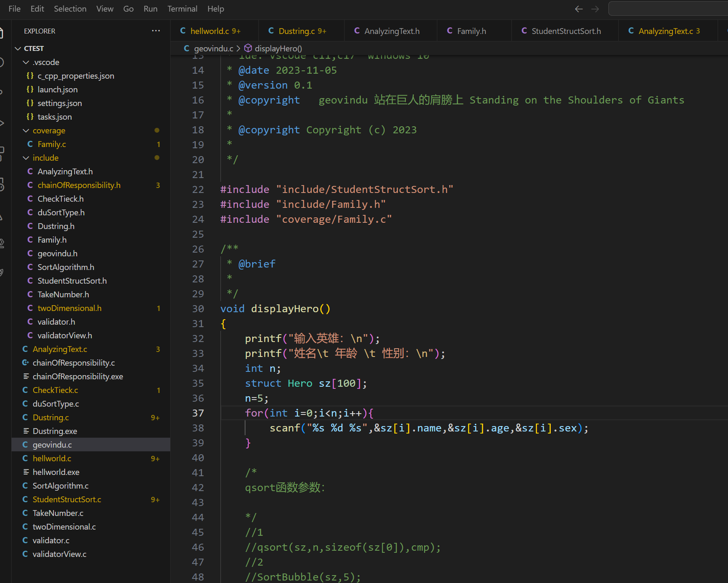The image size is (728, 583).
Task: Open SortAlgorithm.c in the file tree
Action: coord(60,486)
